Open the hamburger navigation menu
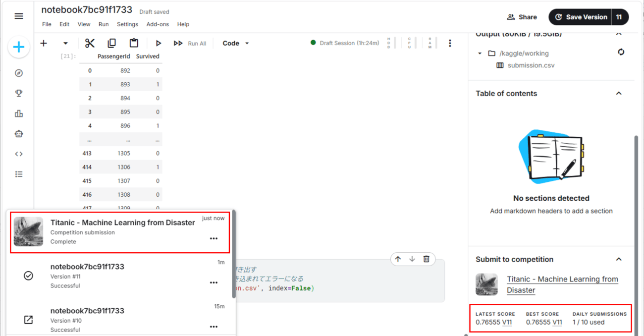 (19, 16)
